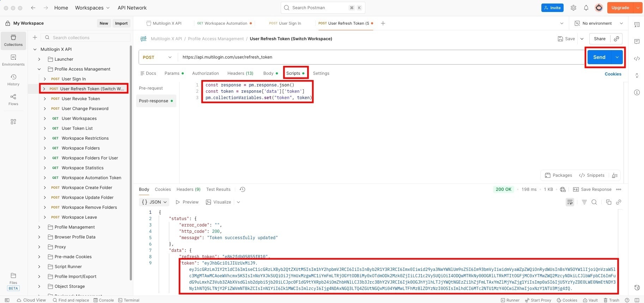644x303 pixels.
Task: Click the Import button
Action: coord(121,23)
